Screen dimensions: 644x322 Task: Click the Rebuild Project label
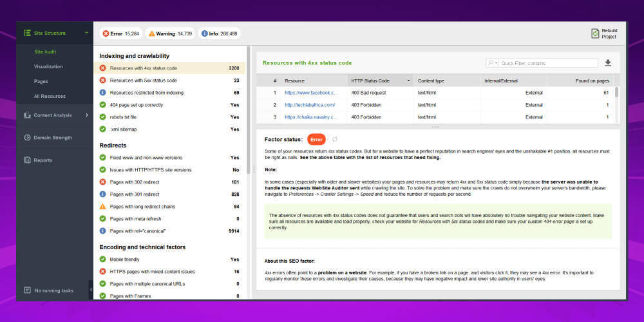tap(609, 33)
